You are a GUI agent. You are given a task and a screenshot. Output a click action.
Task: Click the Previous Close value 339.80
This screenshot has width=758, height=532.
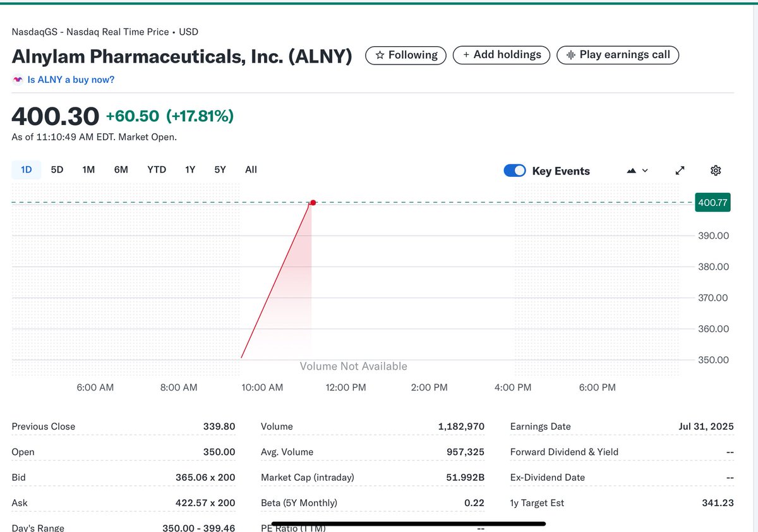(219, 426)
